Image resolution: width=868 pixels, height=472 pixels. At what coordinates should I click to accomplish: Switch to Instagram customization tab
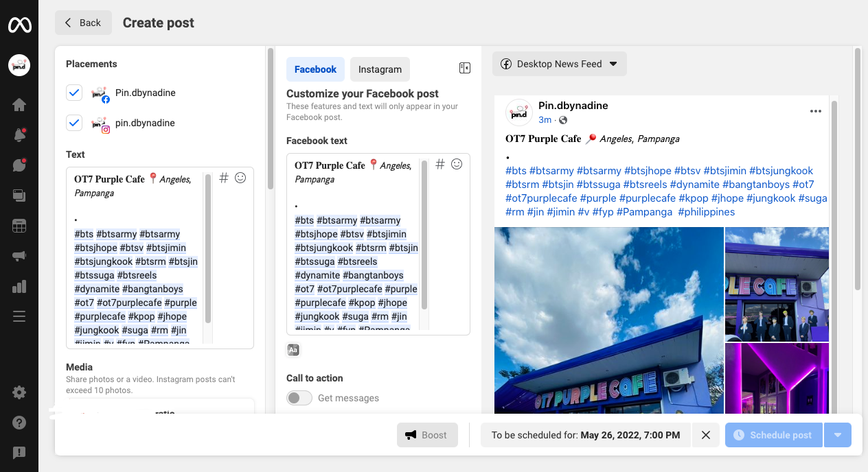tap(380, 69)
